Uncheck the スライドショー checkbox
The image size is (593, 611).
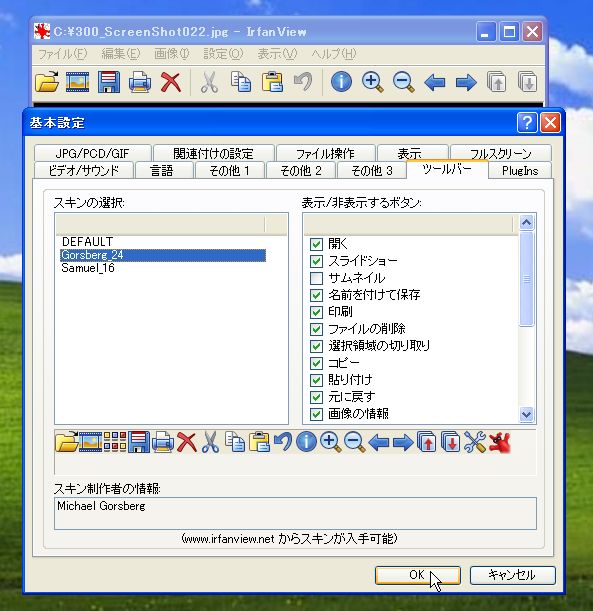(316, 261)
